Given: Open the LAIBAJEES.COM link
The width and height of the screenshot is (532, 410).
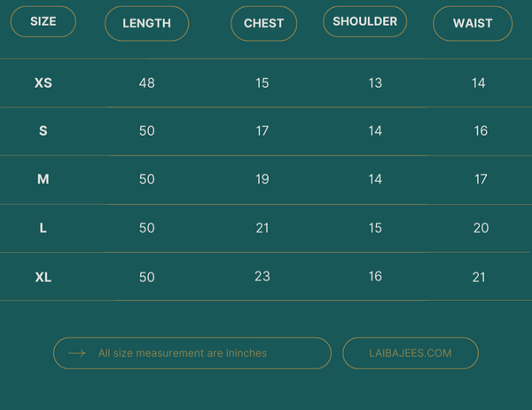Looking at the screenshot, I should coord(411,353).
